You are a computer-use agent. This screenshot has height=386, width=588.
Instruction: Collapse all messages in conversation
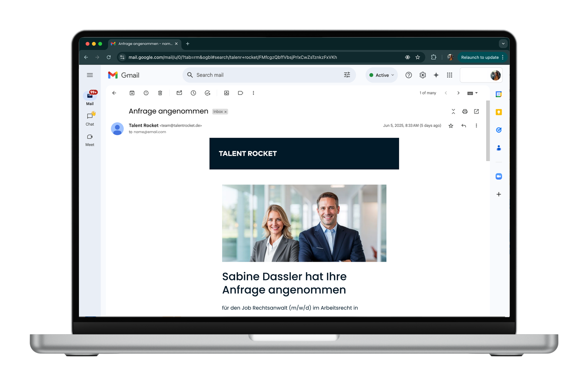[453, 112]
